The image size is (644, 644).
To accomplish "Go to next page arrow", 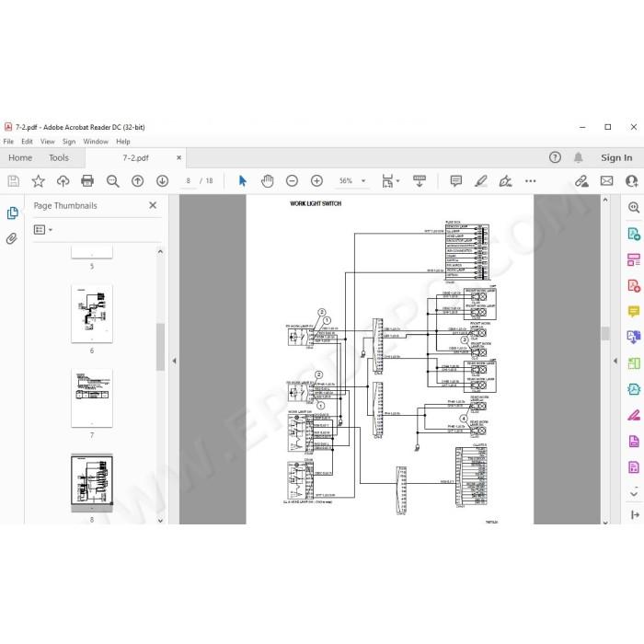I will [x=162, y=180].
